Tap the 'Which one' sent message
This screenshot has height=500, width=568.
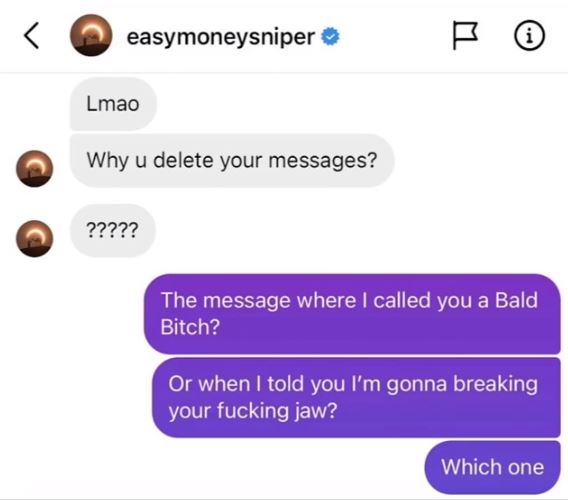(x=493, y=467)
